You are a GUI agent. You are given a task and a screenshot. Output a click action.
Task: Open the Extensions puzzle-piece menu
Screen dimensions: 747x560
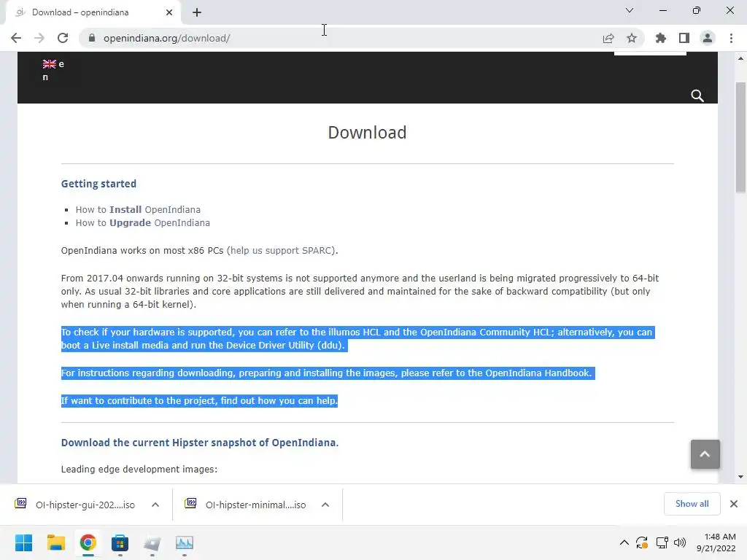[x=661, y=38]
